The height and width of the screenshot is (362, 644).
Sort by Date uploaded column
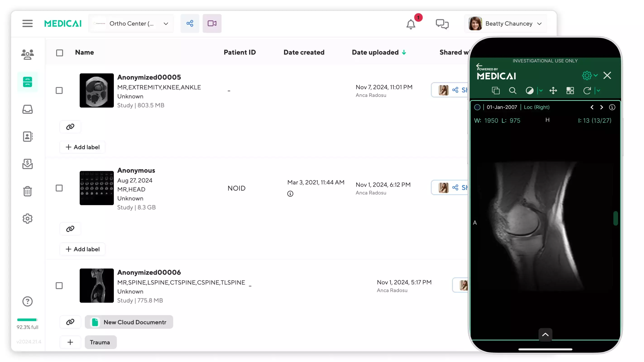tap(379, 52)
